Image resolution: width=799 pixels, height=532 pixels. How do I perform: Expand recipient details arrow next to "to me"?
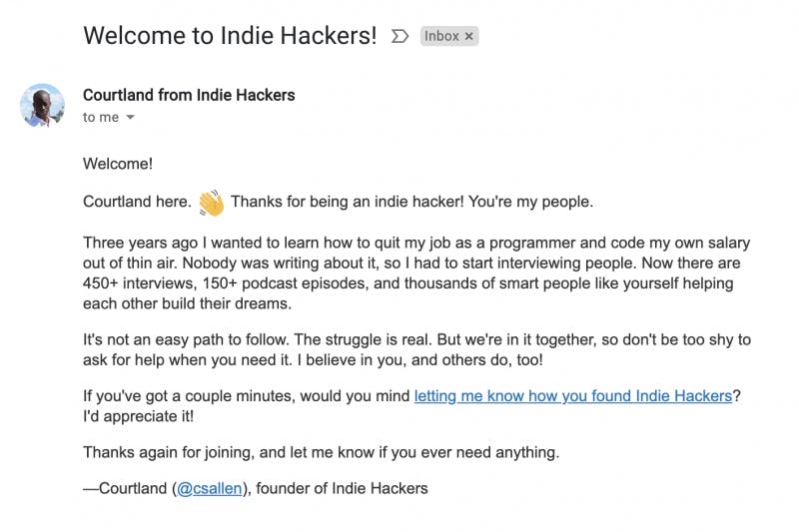(130, 118)
